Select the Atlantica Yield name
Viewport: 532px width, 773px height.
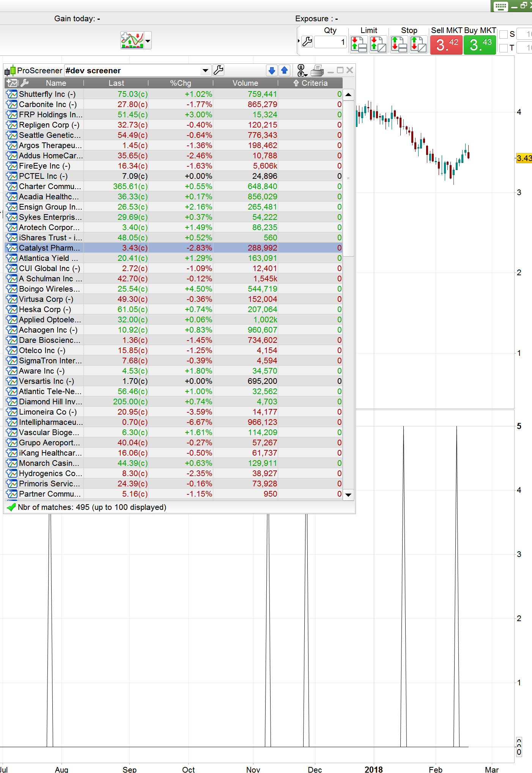49,258
